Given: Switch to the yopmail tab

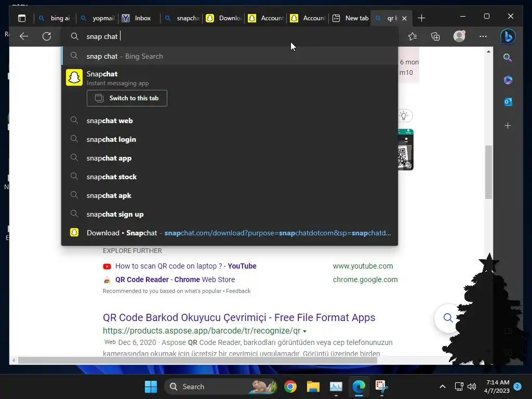Looking at the screenshot, I should click(98, 18).
